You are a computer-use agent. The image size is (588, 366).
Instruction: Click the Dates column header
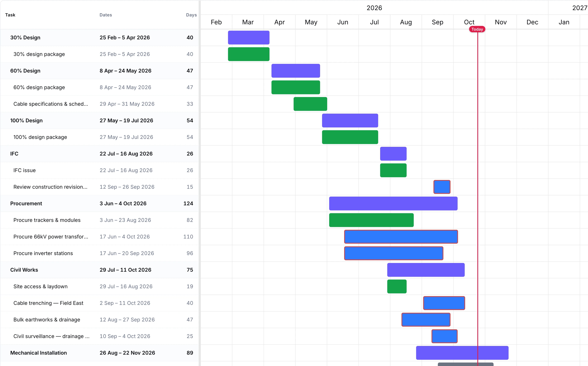pos(106,15)
